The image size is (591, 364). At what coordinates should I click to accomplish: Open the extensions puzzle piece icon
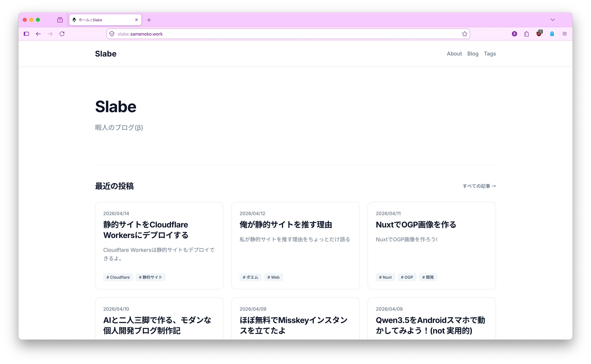tap(526, 34)
